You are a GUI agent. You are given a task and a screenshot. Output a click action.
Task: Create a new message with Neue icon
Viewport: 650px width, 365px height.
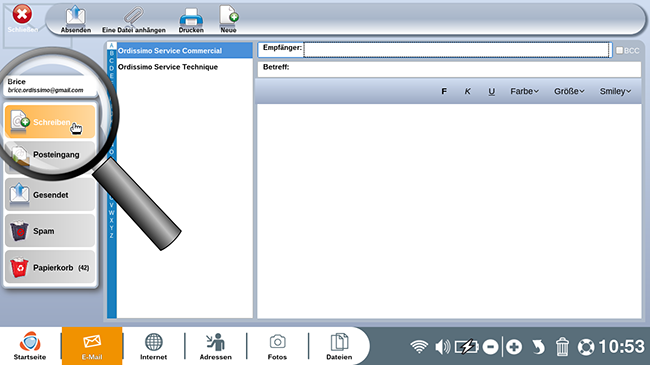(228, 15)
